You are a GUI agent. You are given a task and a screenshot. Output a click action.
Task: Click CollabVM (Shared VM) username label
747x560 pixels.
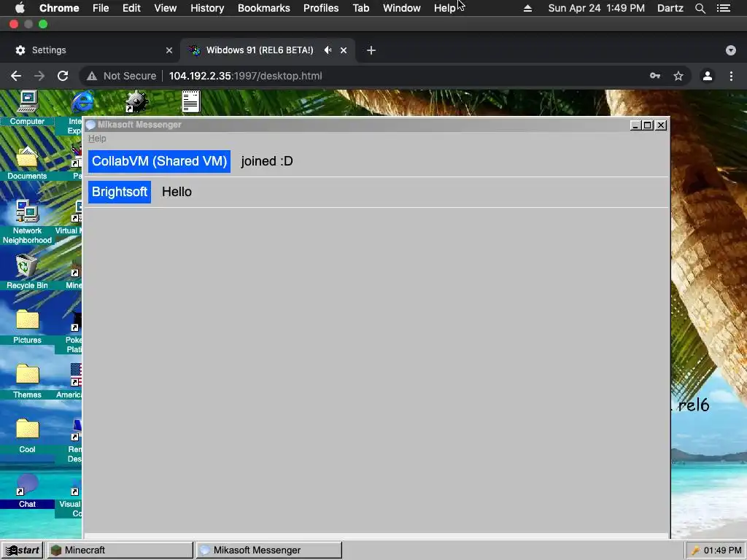[159, 161]
